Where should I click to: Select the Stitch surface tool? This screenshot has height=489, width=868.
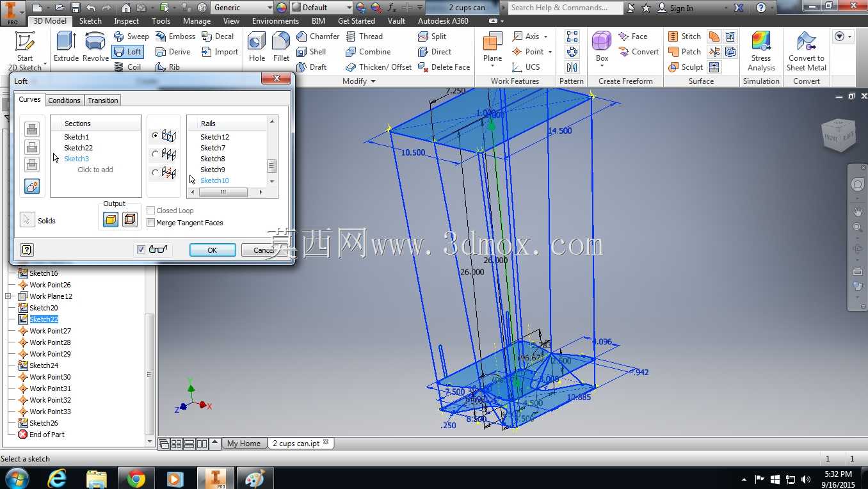tap(684, 36)
